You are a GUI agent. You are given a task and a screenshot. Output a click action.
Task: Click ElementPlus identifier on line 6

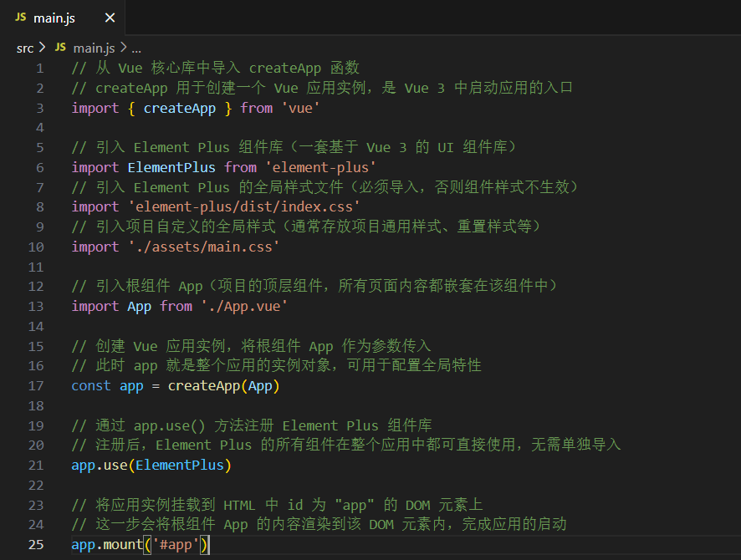tap(171, 167)
